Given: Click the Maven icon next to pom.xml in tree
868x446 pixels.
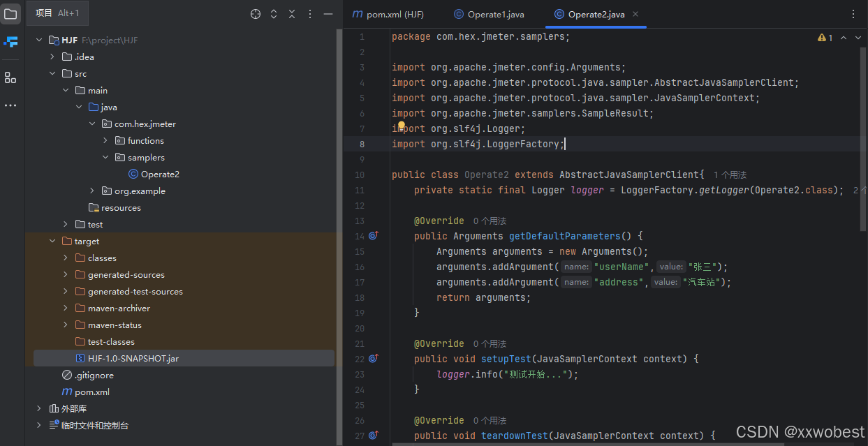Looking at the screenshot, I should coord(67,392).
